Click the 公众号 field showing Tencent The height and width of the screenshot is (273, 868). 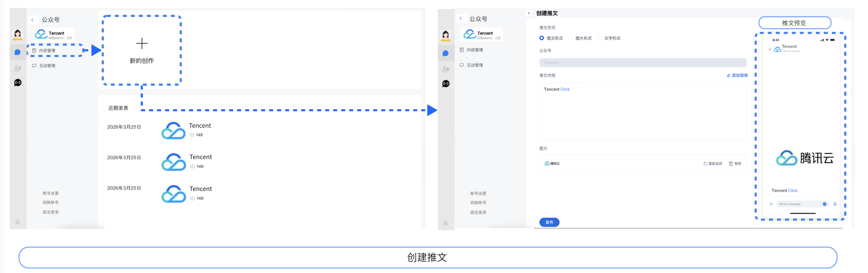(642, 62)
